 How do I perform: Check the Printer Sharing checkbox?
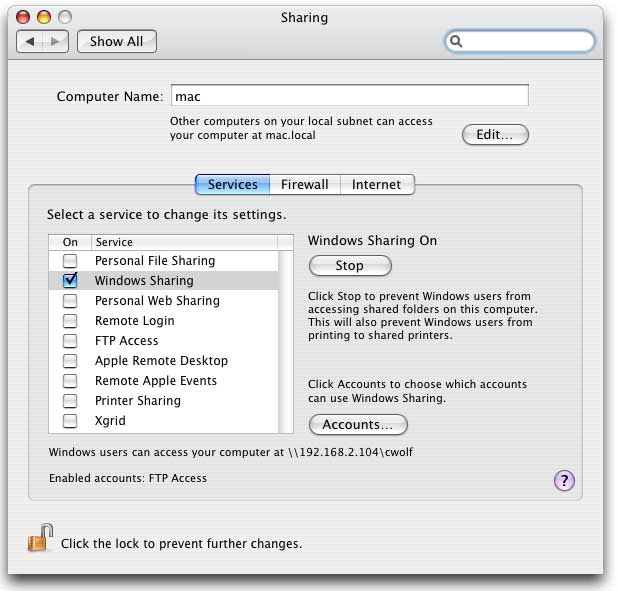point(70,401)
